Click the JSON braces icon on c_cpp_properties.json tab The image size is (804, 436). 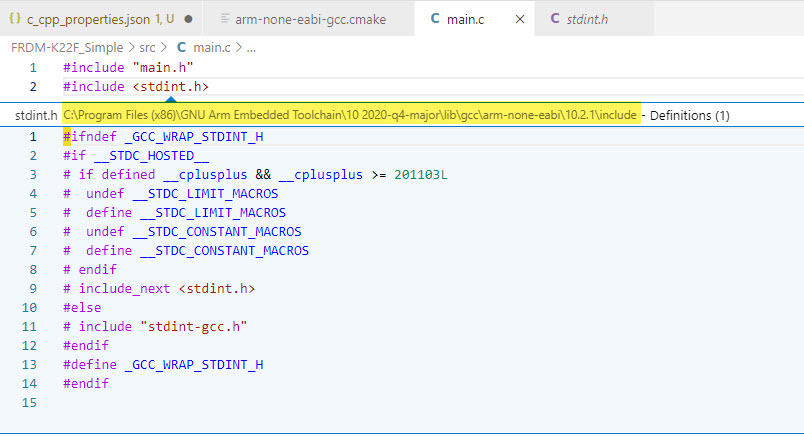click(15, 18)
